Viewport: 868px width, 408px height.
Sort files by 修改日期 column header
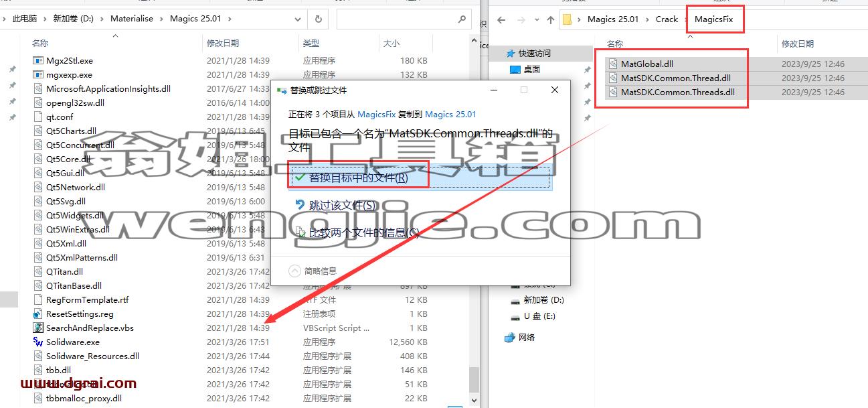pyautogui.click(x=223, y=43)
